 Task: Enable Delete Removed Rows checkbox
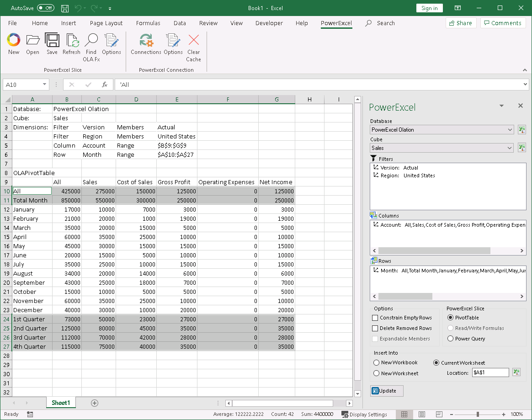tap(375, 329)
